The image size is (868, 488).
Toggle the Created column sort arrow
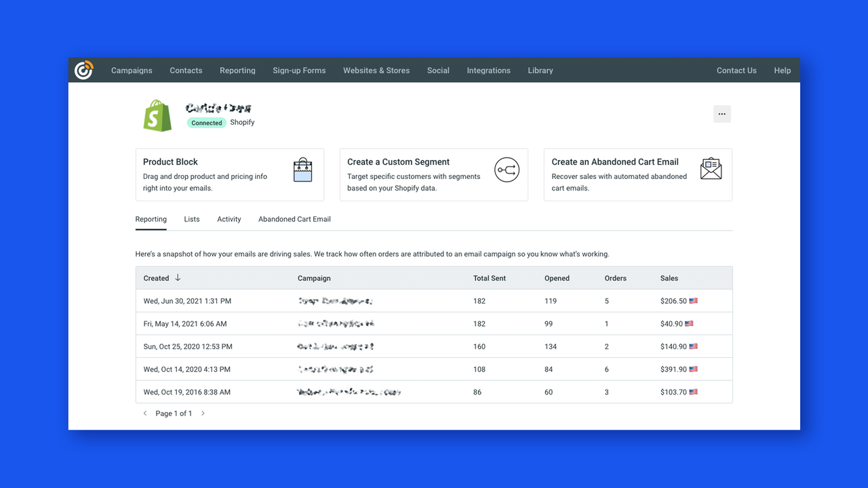click(176, 278)
